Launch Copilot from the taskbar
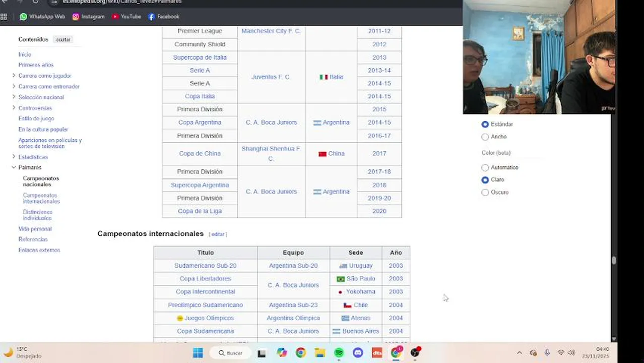Screen dimensions: 644x363 tap(282, 353)
